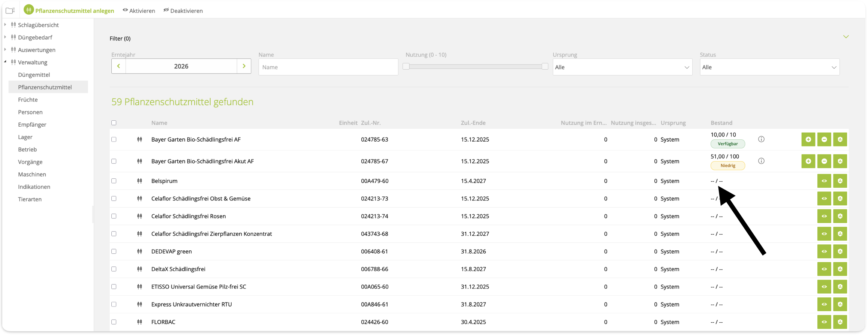The width and height of the screenshot is (868, 335).
Task: Open the Status dropdown filter
Action: 769,67
